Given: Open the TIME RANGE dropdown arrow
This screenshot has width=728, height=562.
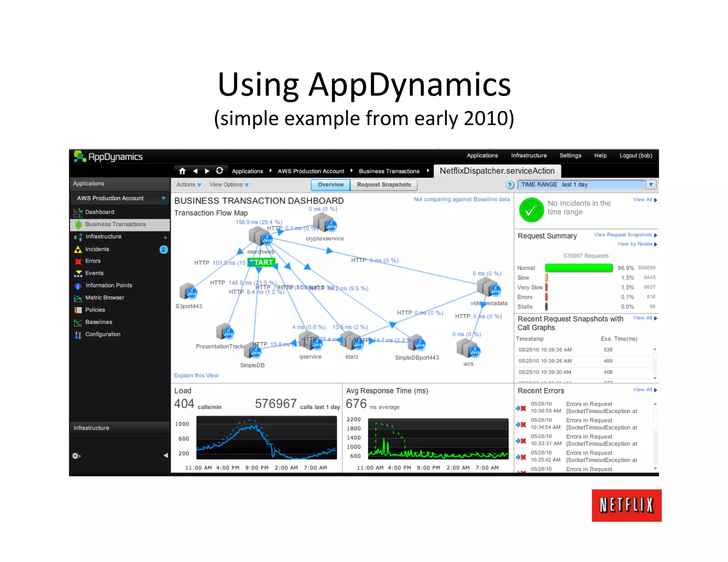Looking at the screenshot, I should point(651,185).
